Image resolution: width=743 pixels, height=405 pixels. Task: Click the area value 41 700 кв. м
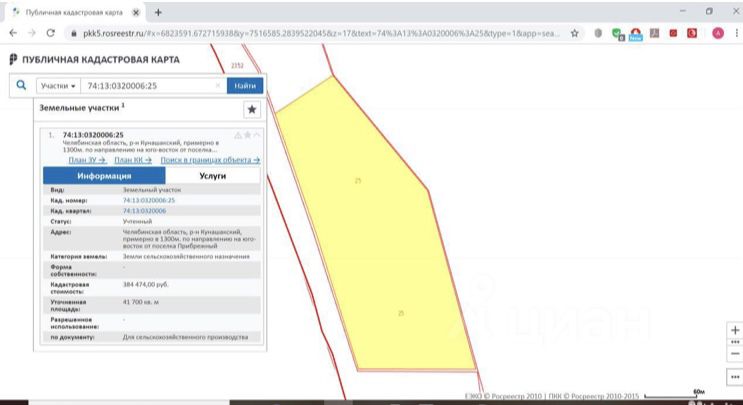coord(141,302)
